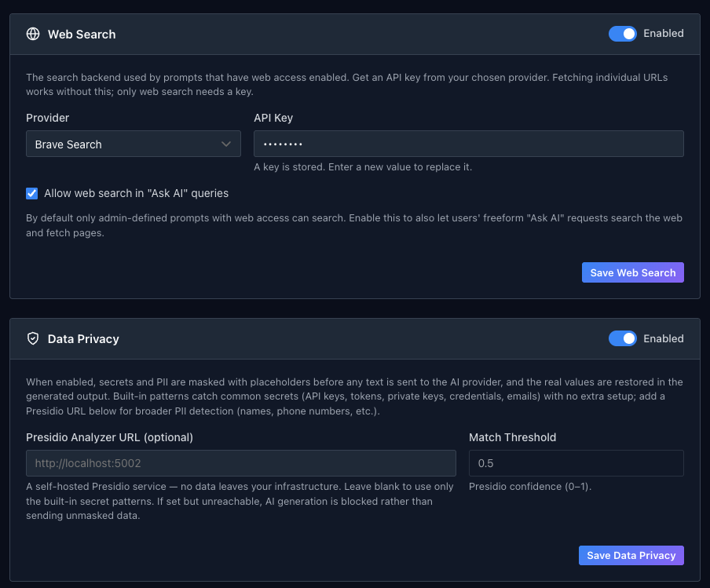The width and height of the screenshot is (710, 588).
Task: Disable the Web Search toggle switch
Action: 622,34
